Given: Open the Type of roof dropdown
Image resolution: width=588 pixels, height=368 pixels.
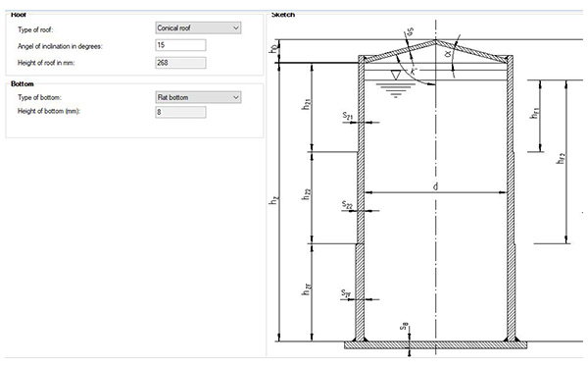Looking at the screenshot, I should click(x=198, y=27).
